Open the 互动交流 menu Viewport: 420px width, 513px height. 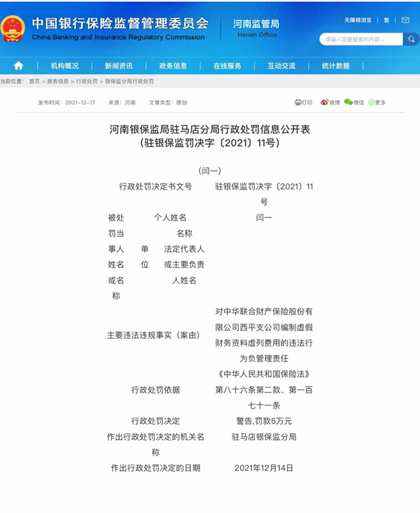pos(281,66)
